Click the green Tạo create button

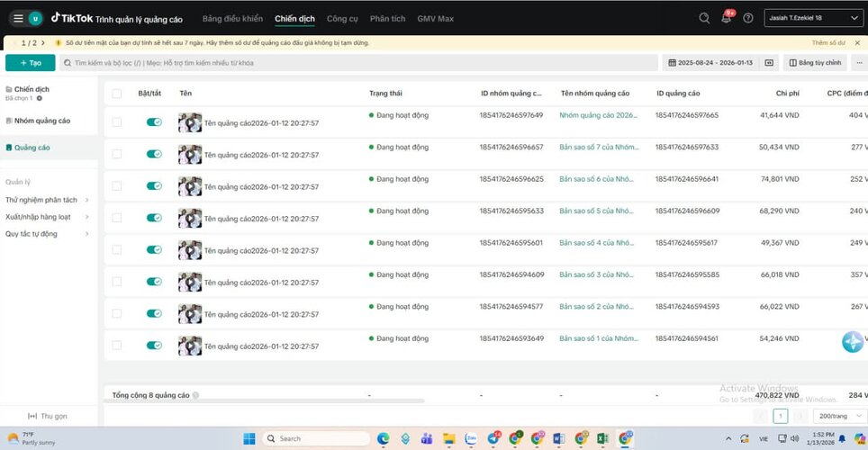pyautogui.click(x=30, y=63)
